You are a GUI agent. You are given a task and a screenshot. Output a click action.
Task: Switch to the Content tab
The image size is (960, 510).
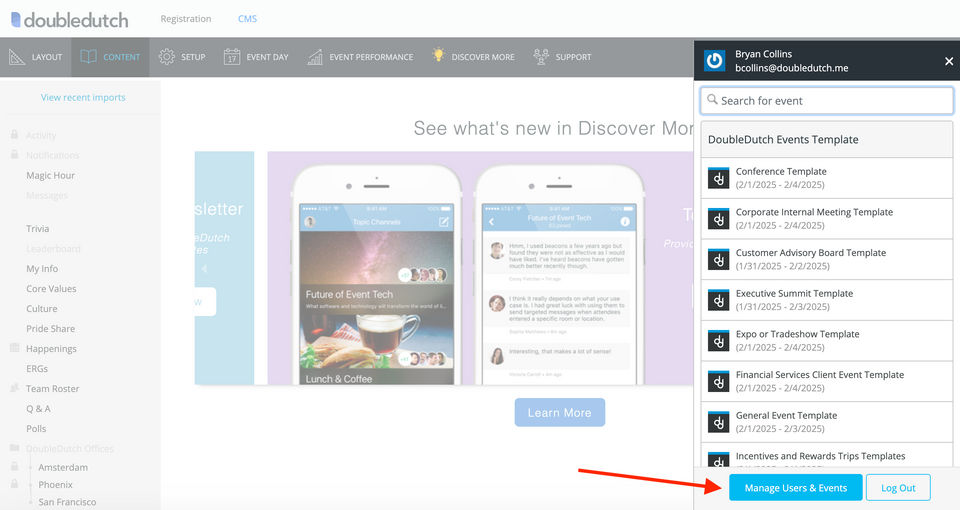[110, 57]
